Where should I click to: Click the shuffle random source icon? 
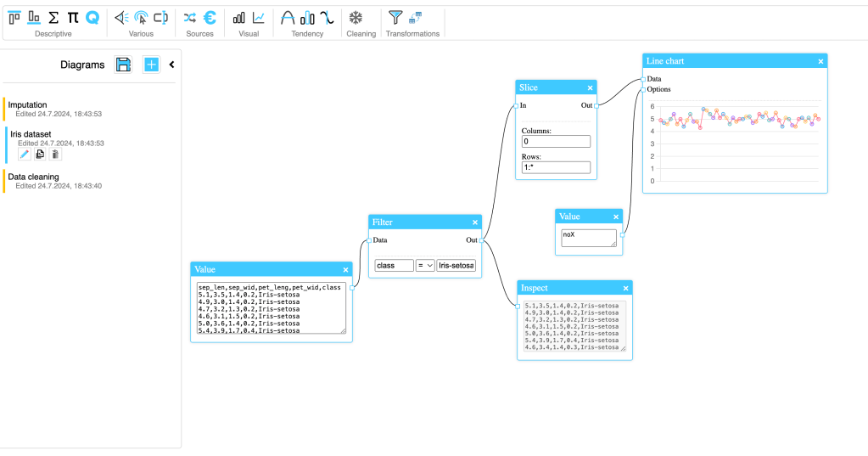point(190,17)
